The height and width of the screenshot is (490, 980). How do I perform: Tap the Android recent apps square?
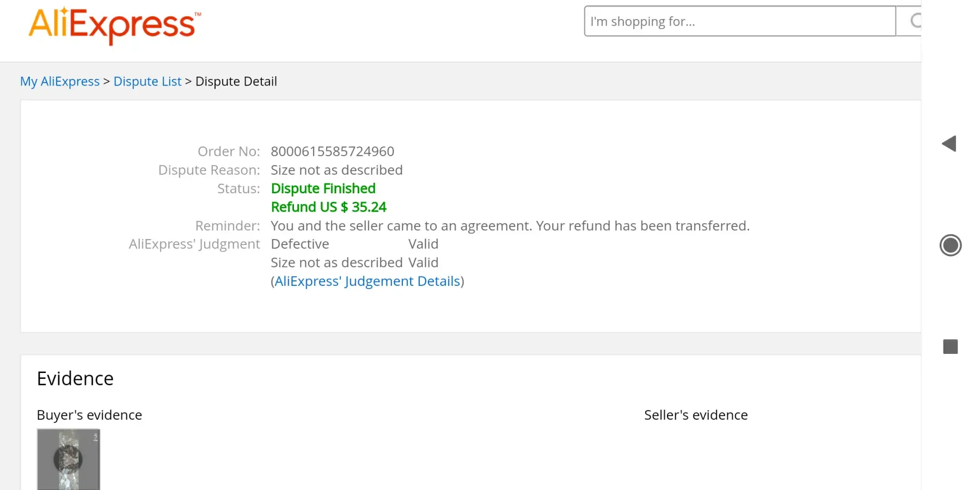(x=950, y=347)
